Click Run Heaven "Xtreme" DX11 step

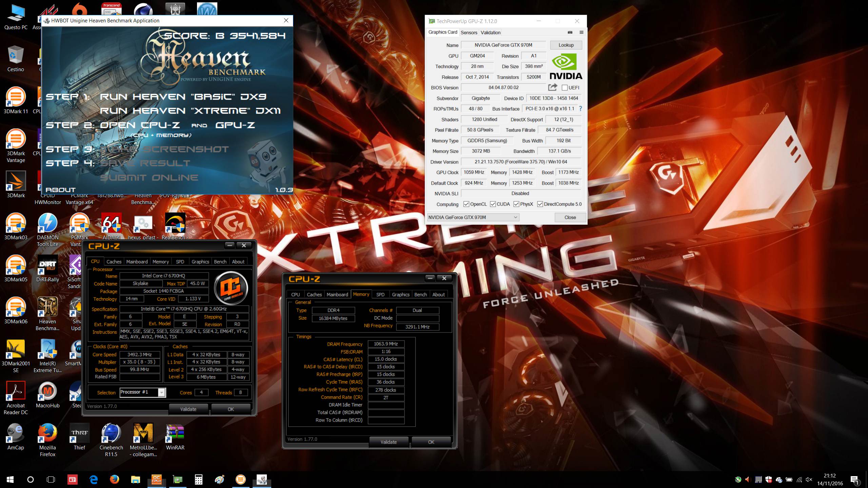click(x=190, y=110)
